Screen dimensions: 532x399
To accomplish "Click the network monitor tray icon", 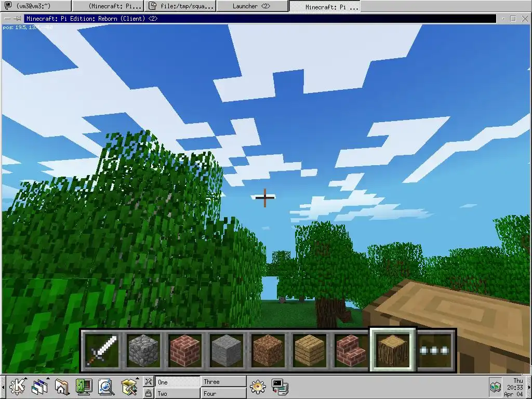I will click(496, 387).
